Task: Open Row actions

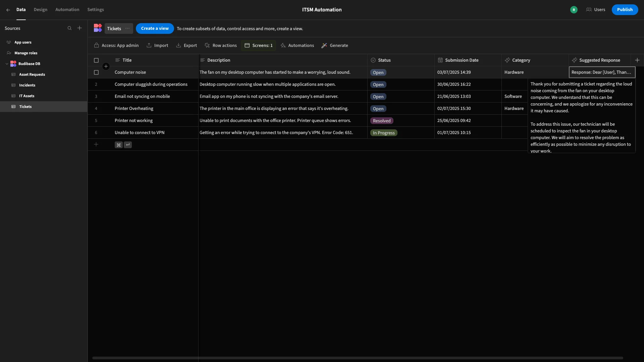Action: (x=221, y=46)
